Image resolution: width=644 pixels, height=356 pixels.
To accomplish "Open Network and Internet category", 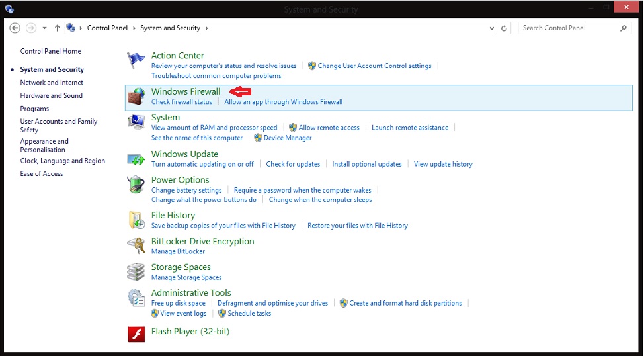I will pos(52,83).
